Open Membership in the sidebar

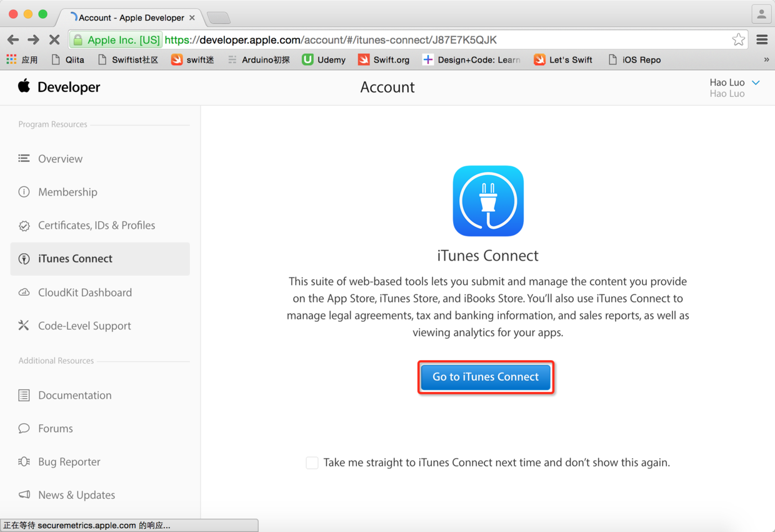pyautogui.click(x=100, y=192)
